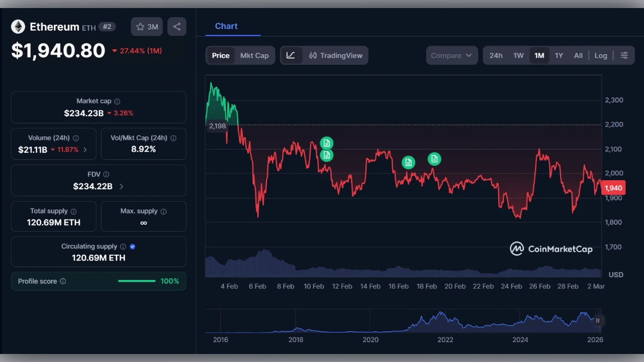
Task: Select the Chart tab
Action: tap(226, 26)
